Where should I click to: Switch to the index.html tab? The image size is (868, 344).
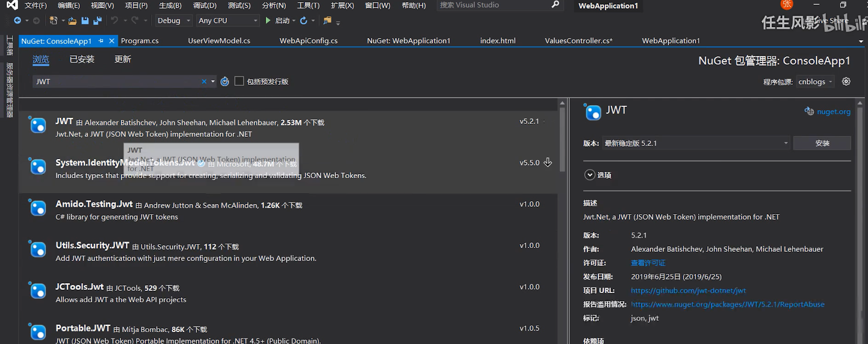(498, 41)
